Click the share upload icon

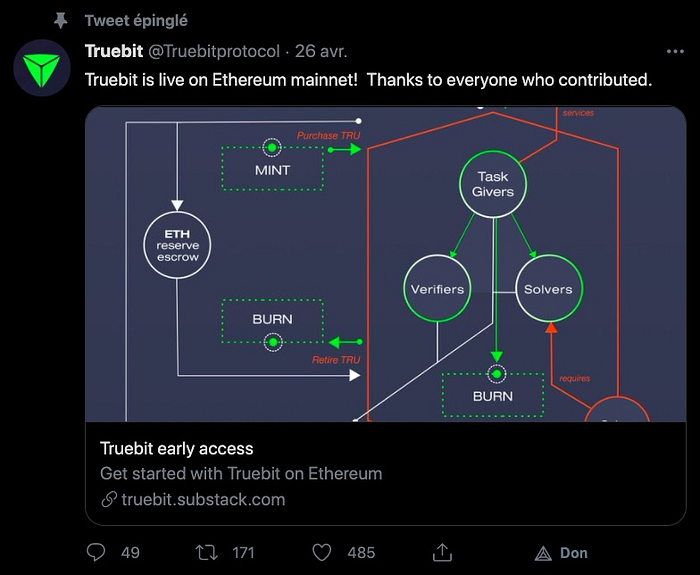[x=442, y=552]
